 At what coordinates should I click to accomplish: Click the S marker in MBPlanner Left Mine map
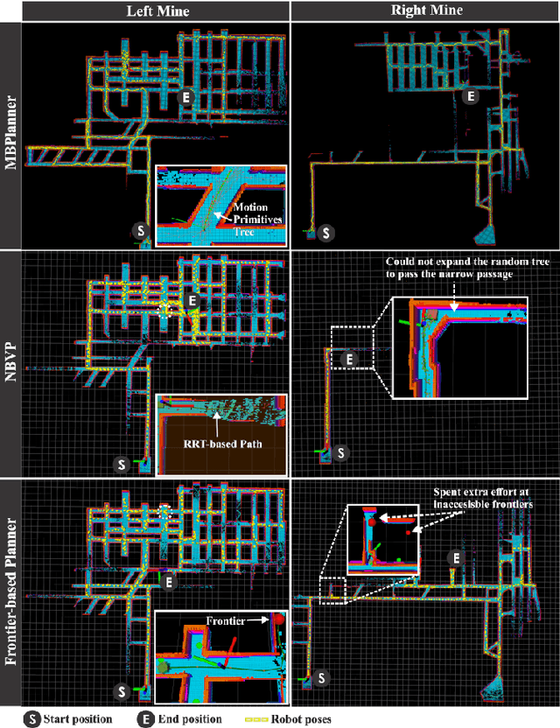[141, 230]
